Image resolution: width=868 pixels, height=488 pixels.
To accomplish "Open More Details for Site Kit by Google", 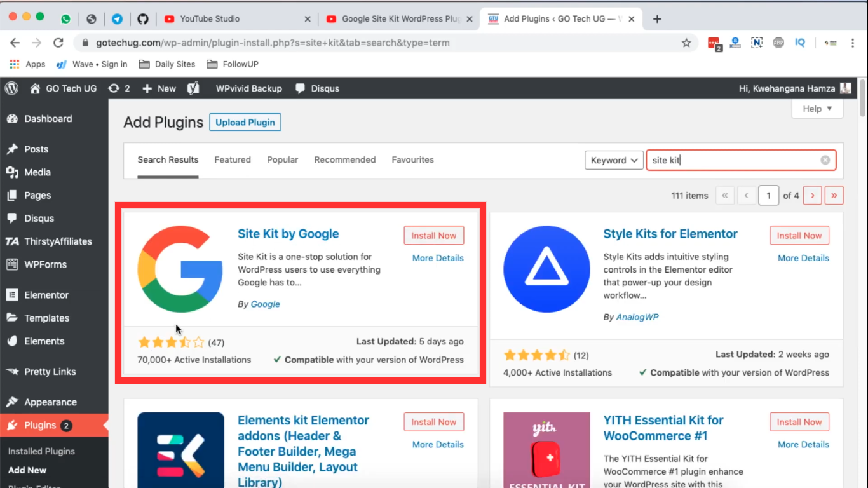I will click(438, 258).
